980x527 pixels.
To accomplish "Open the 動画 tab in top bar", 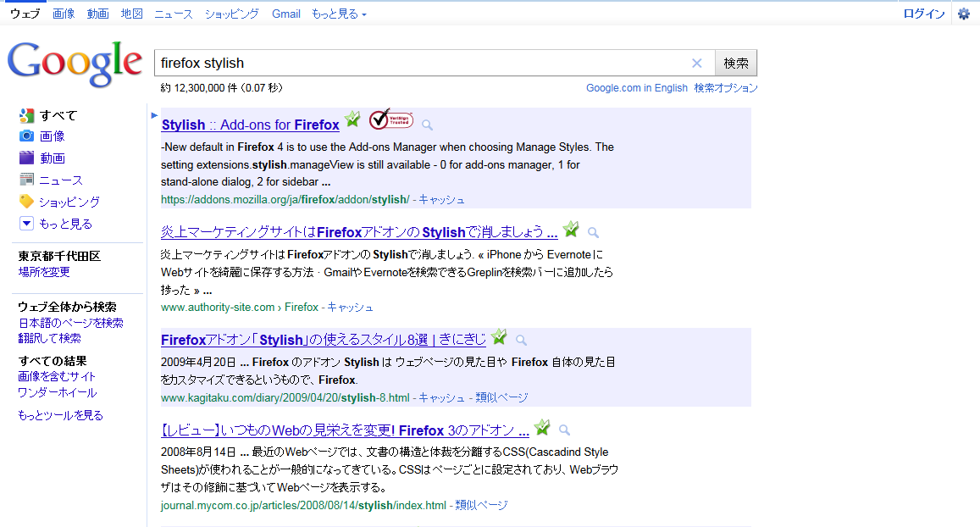I will (x=98, y=14).
